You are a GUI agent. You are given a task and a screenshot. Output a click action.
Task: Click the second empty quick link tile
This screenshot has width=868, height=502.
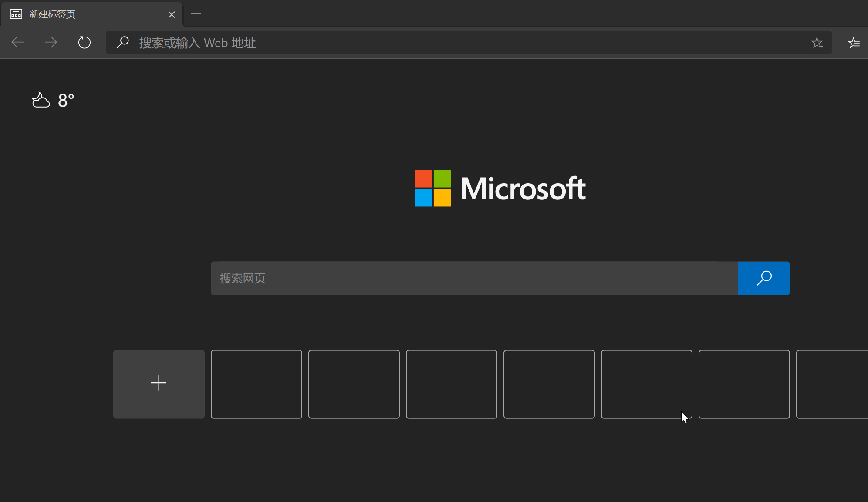[x=354, y=384]
